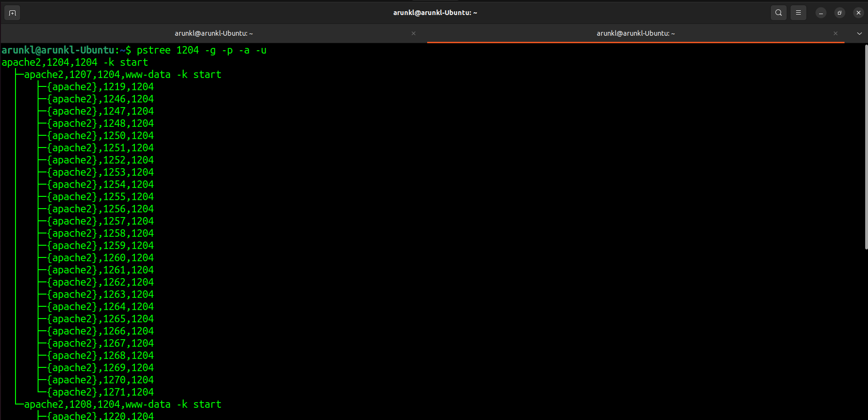Click the thread line {apache2},1260,1204

(x=100, y=258)
